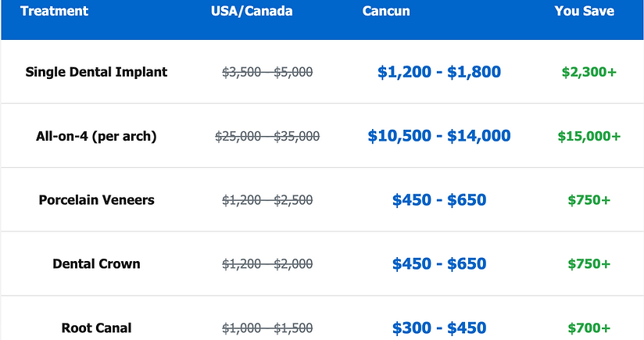Click the Treatment column header
Screen dimensions: 644x340
click(x=54, y=12)
